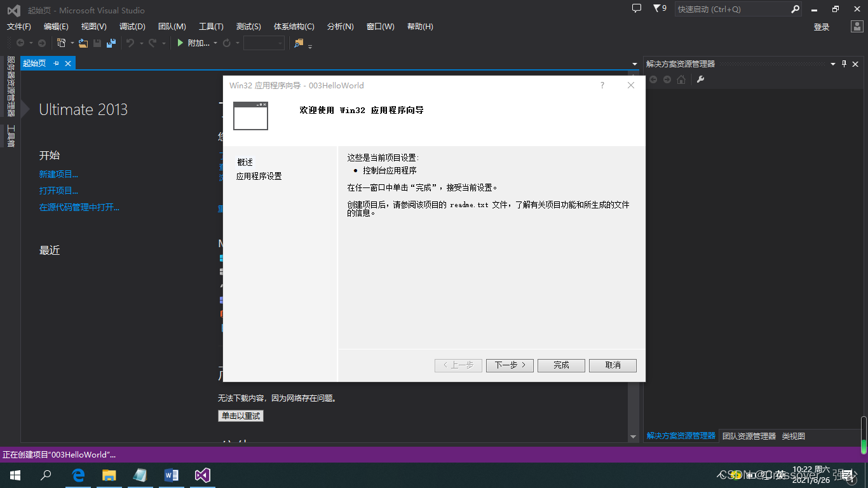Expand the Redo history dropdown arrow

click(163, 43)
